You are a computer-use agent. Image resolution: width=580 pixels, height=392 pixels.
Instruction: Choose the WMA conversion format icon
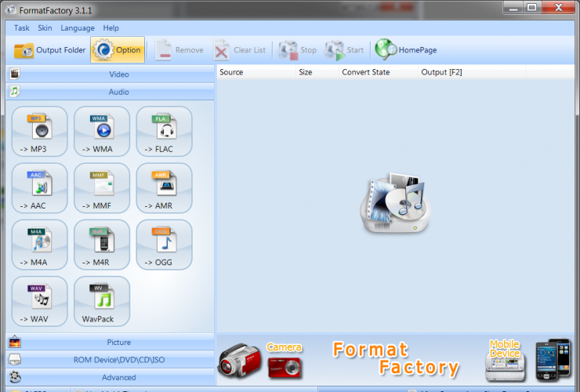(102, 132)
